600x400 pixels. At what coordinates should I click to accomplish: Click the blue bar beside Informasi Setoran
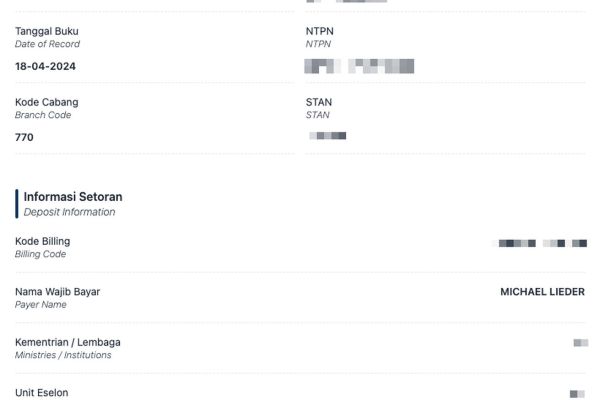(17, 203)
